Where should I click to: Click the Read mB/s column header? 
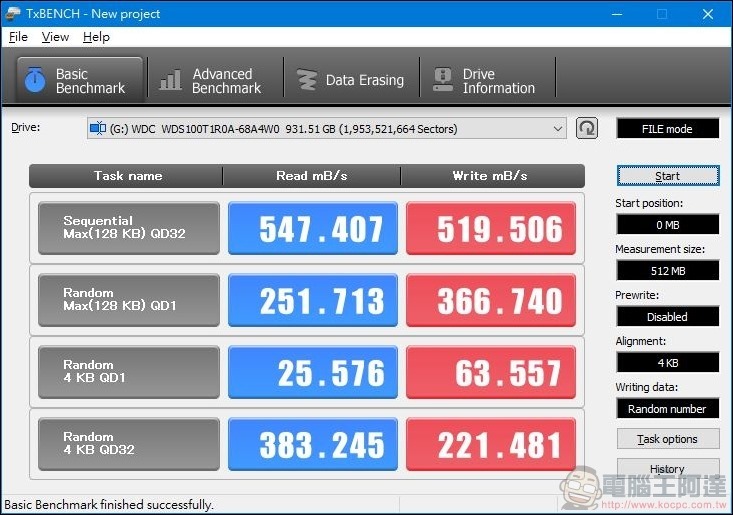pos(311,176)
